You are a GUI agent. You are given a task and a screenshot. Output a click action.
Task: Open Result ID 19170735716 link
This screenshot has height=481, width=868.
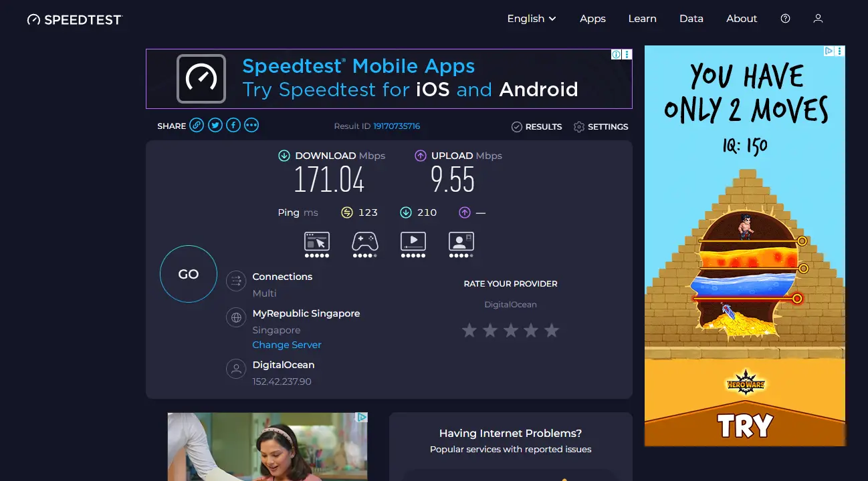click(x=397, y=126)
